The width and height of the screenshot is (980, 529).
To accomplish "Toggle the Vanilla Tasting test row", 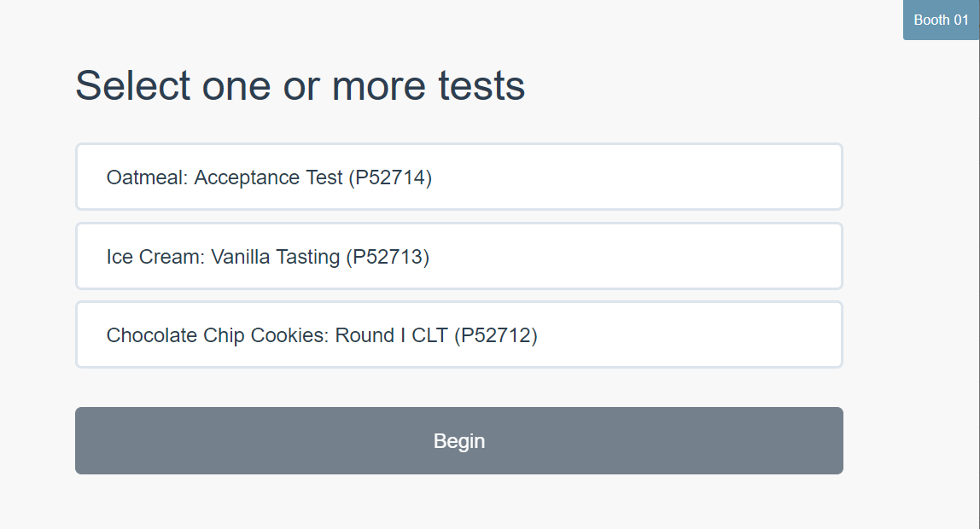I will (x=459, y=256).
